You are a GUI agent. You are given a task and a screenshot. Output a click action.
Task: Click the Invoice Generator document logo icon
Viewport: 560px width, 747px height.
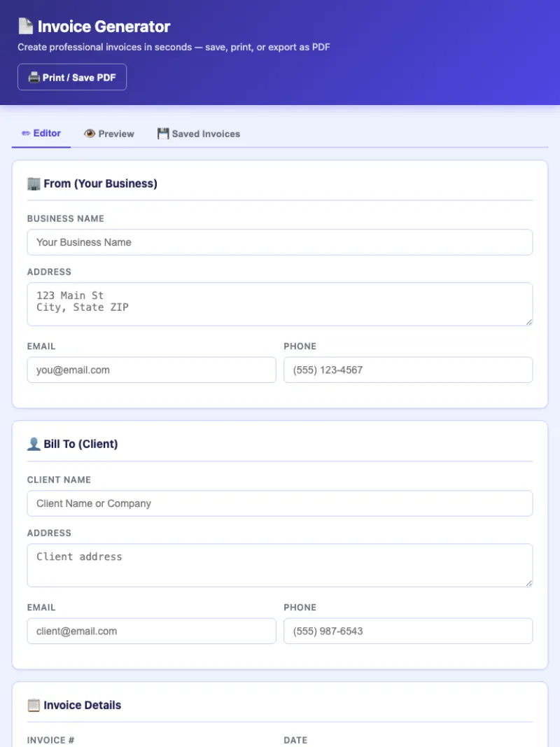point(25,27)
